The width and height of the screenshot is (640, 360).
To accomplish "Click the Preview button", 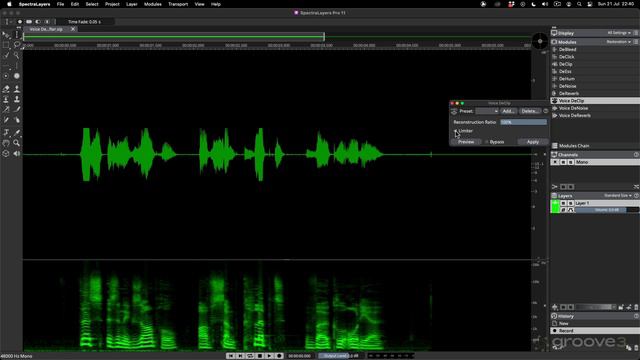I will [x=466, y=142].
